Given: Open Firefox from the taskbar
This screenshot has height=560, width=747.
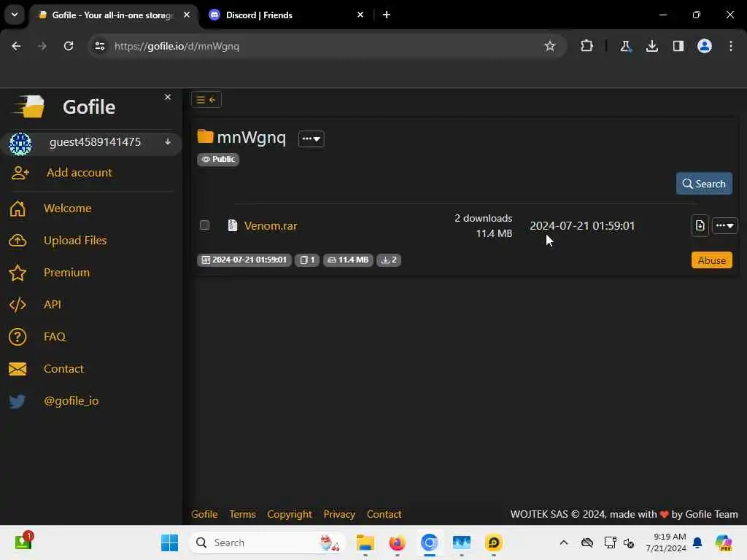Looking at the screenshot, I should point(397,542).
